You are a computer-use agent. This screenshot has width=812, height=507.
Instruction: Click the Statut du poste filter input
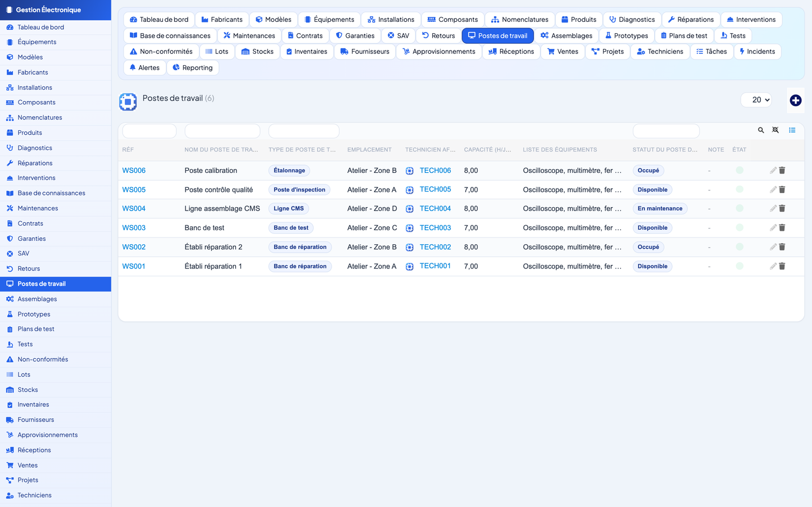point(666,131)
